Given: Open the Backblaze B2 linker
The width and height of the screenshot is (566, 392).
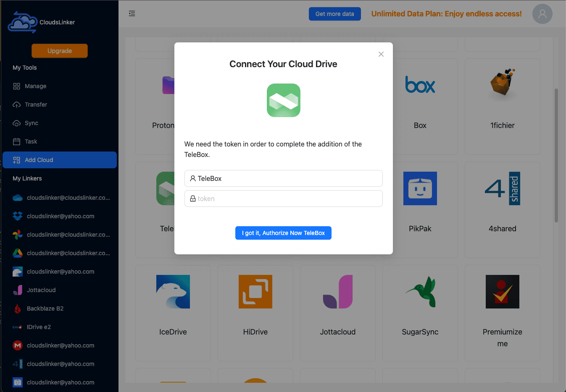Looking at the screenshot, I should click(60, 308).
